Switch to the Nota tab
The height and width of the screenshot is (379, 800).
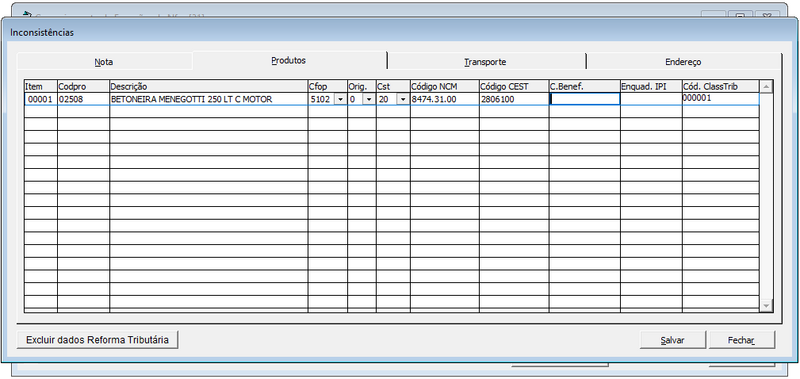pyautogui.click(x=104, y=62)
